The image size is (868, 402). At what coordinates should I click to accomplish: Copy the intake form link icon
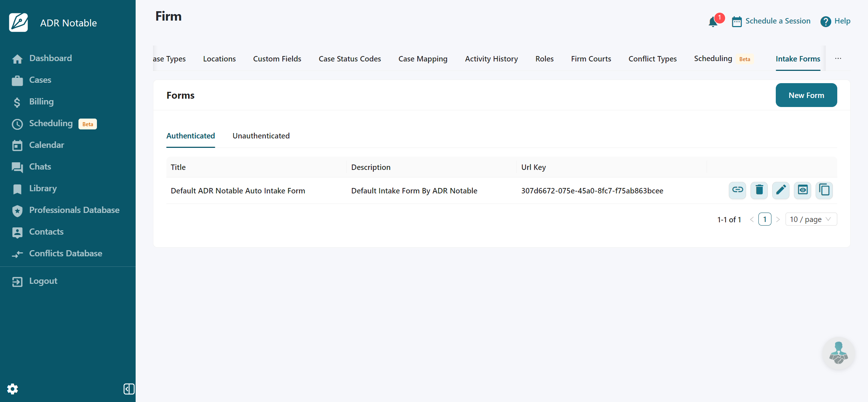point(737,190)
